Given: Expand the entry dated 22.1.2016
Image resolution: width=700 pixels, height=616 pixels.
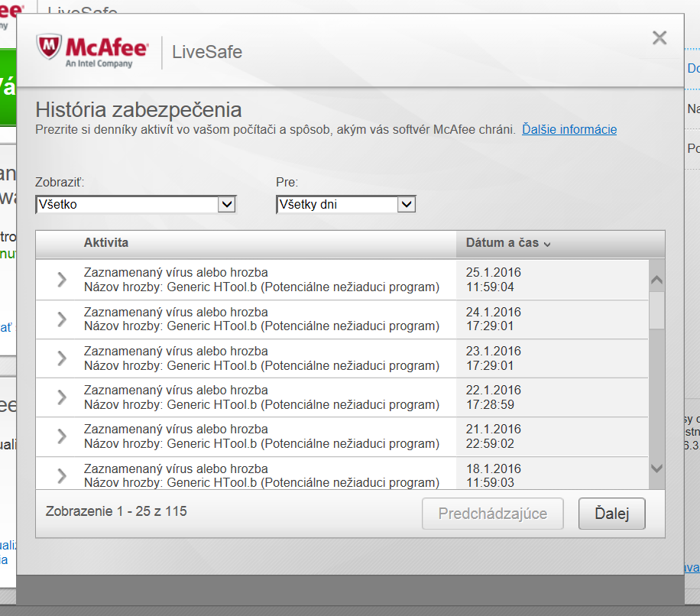Looking at the screenshot, I should 62,397.
